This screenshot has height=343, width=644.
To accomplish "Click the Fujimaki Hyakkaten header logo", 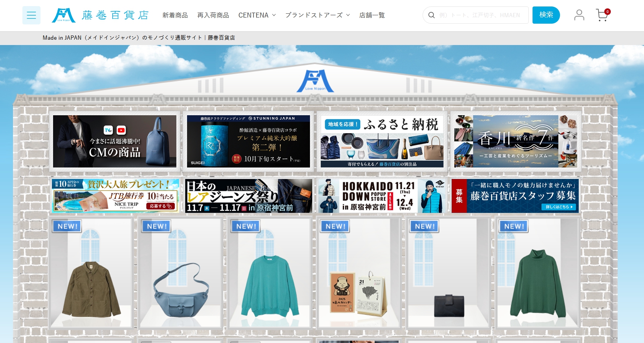I will pos(100,15).
